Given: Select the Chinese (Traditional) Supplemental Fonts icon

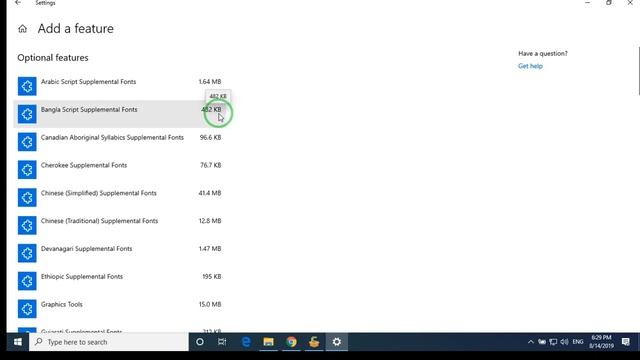Looking at the screenshot, I should [27, 225].
